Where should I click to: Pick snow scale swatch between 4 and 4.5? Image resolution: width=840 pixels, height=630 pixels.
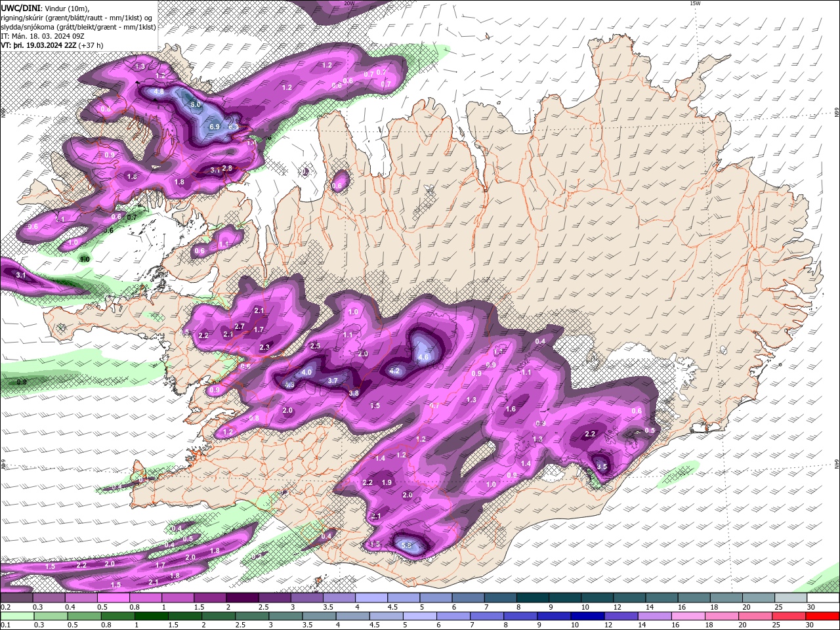pyautogui.click(x=371, y=598)
